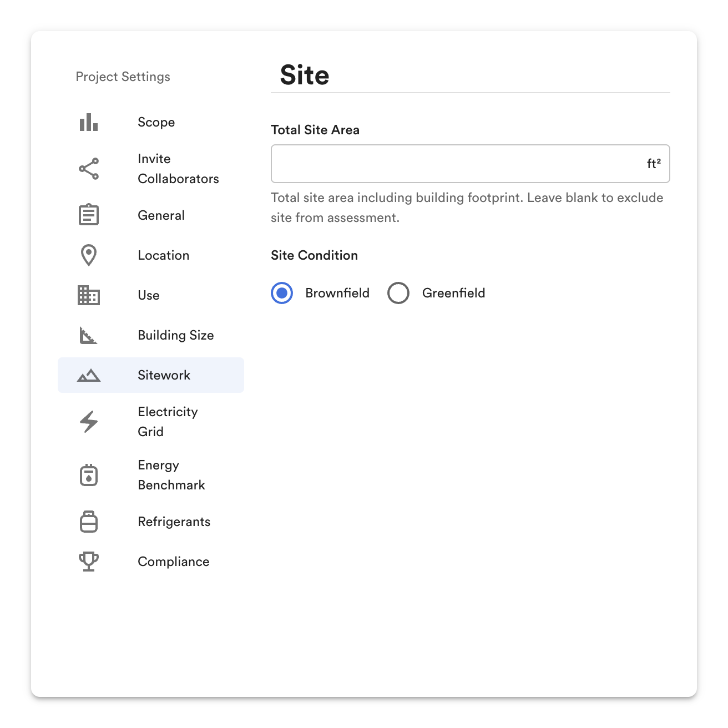The height and width of the screenshot is (728, 728).
Task: Select the Brownfield radio button
Action: click(x=282, y=293)
